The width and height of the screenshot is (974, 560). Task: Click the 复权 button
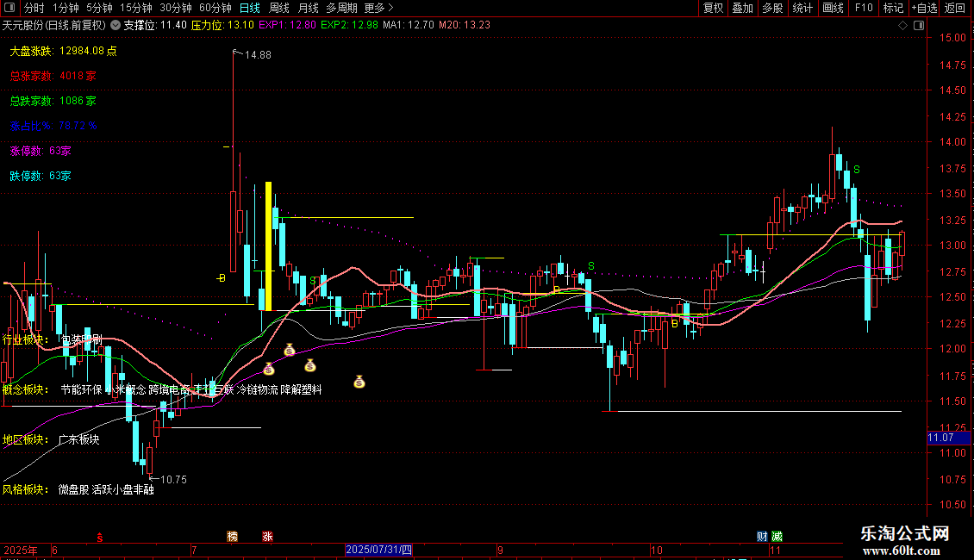tap(713, 8)
